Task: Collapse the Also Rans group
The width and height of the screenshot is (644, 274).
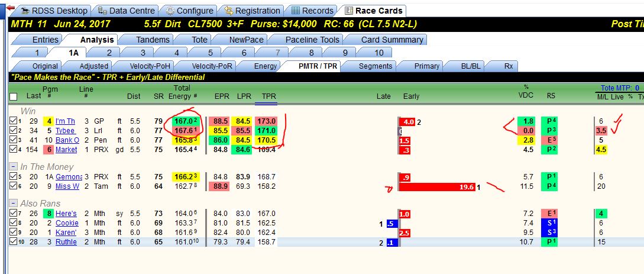Action: click(13, 204)
